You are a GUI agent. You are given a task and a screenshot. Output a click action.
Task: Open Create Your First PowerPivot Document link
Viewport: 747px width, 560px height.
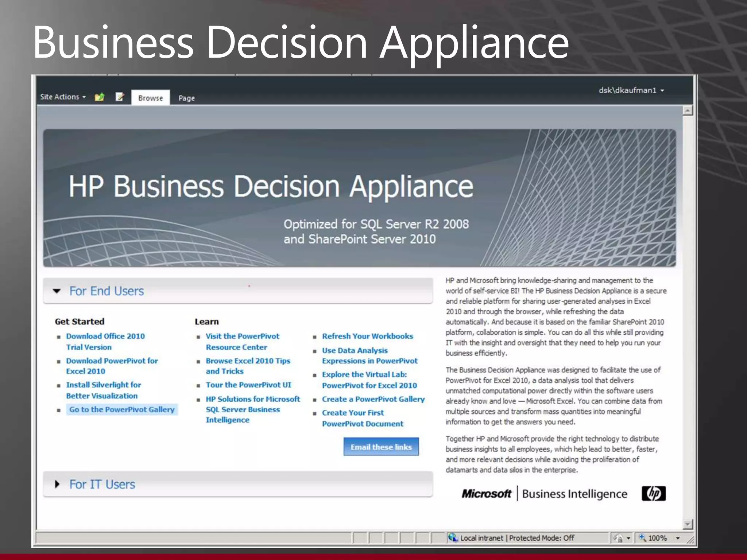pyautogui.click(x=363, y=418)
